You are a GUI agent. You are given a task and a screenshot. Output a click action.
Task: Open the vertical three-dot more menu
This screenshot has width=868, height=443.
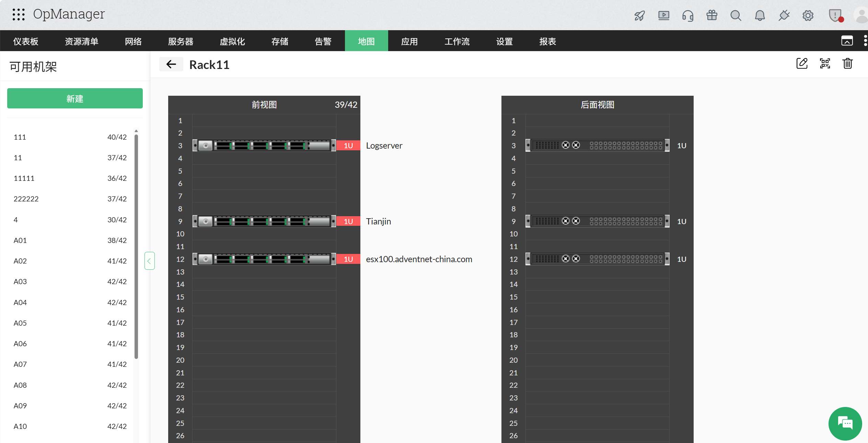click(865, 41)
